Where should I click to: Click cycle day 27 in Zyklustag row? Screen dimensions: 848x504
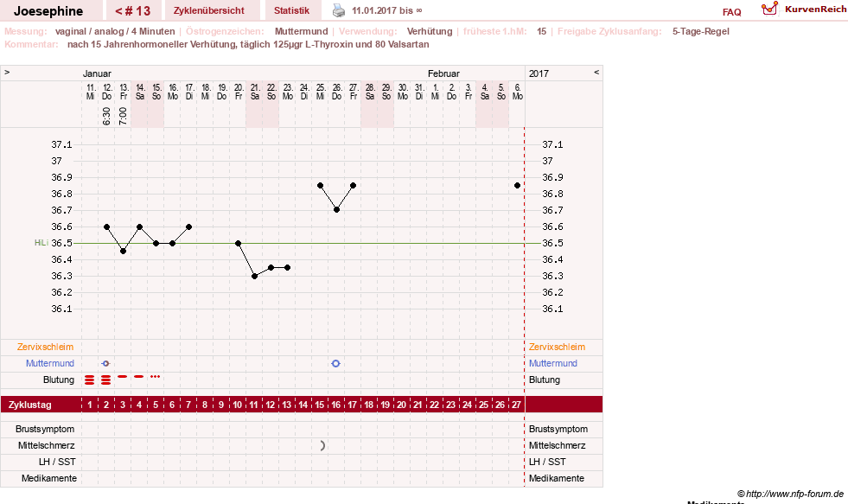(x=516, y=405)
